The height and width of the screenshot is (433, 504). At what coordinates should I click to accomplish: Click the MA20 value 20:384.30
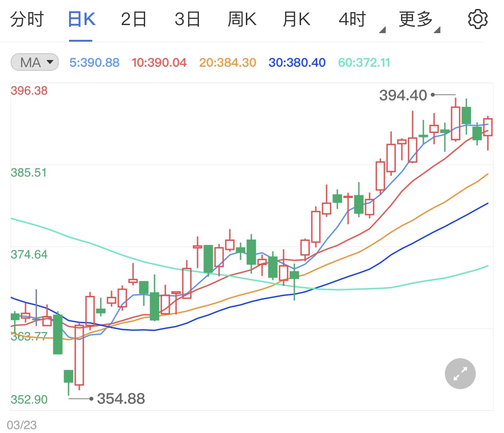pyautogui.click(x=228, y=62)
